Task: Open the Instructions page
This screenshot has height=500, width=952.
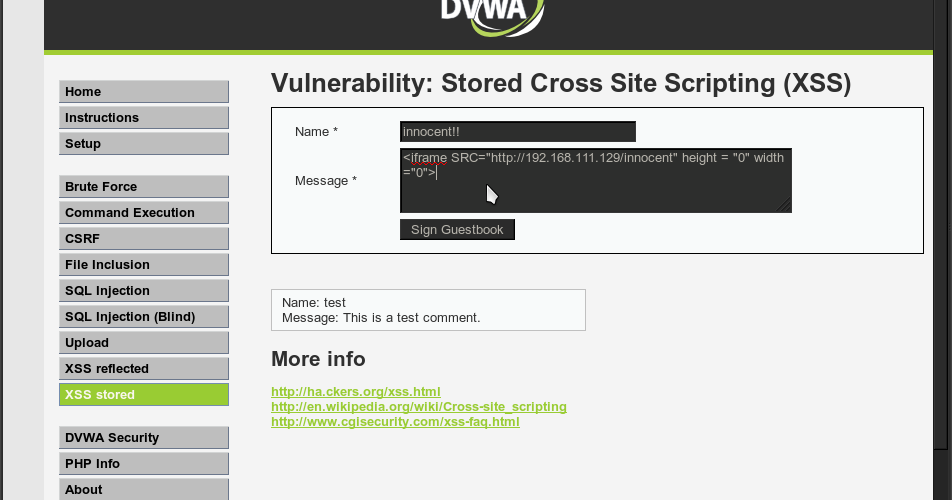Action: 144,118
